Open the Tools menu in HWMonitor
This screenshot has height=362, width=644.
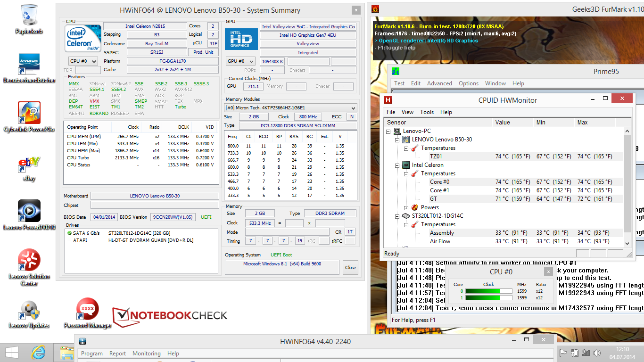(427, 112)
